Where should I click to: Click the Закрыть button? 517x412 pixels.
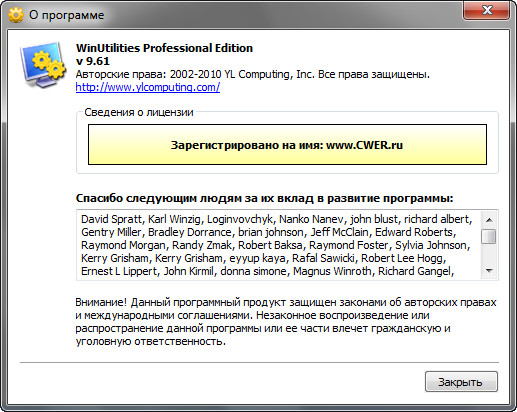point(461,382)
